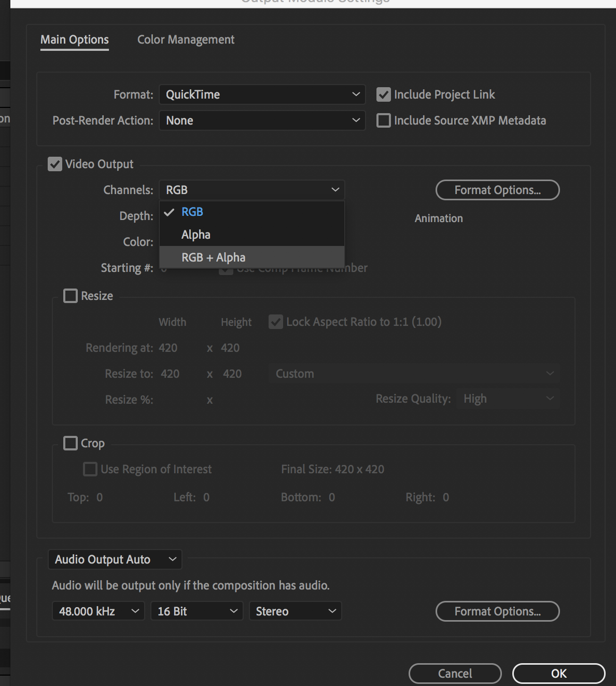This screenshot has width=616, height=686.
Task: Toggle Use Region of Interest checkbox
Action: click(90, 469)
